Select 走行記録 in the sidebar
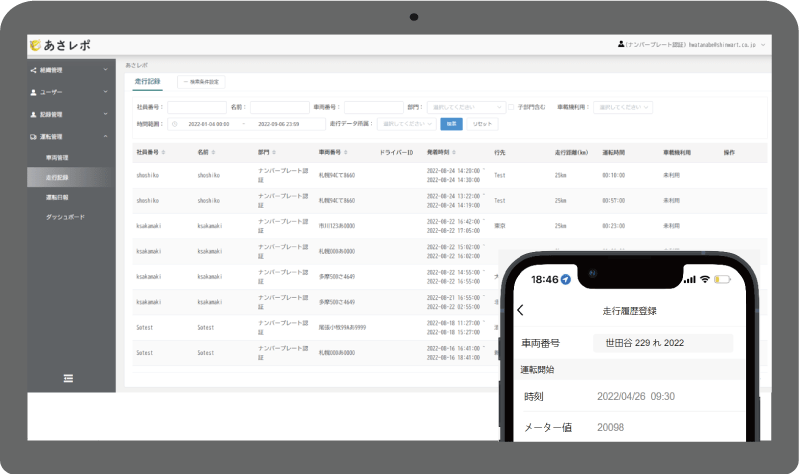Viewport: 800px width, 474px height. tap(70, 178)
